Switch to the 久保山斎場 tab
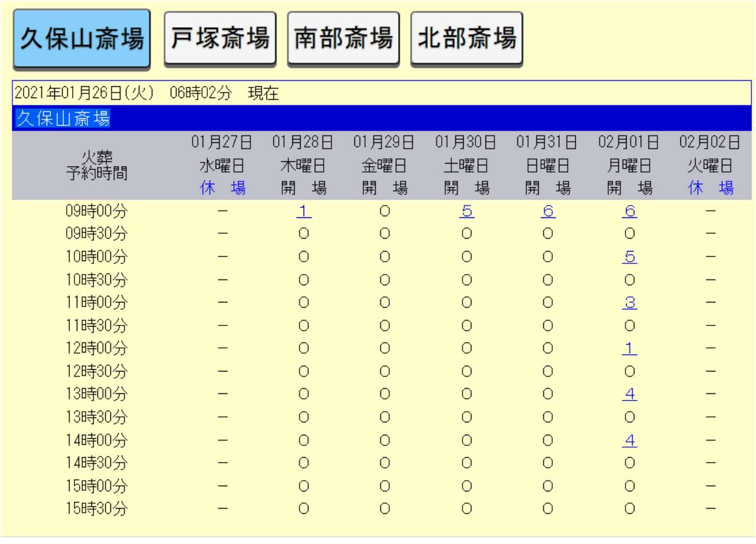The height and width of the screenshot is (544, 756). coord(82,39)
